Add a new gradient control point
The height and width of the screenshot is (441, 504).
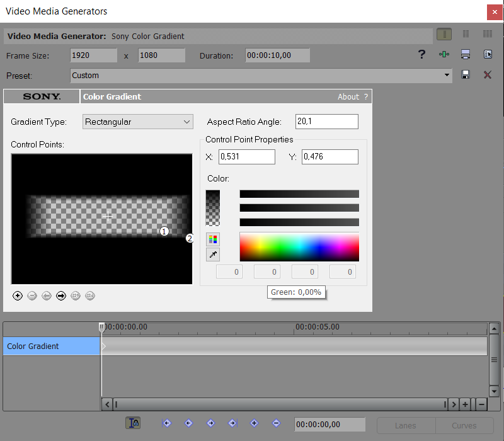click(18, 295)
